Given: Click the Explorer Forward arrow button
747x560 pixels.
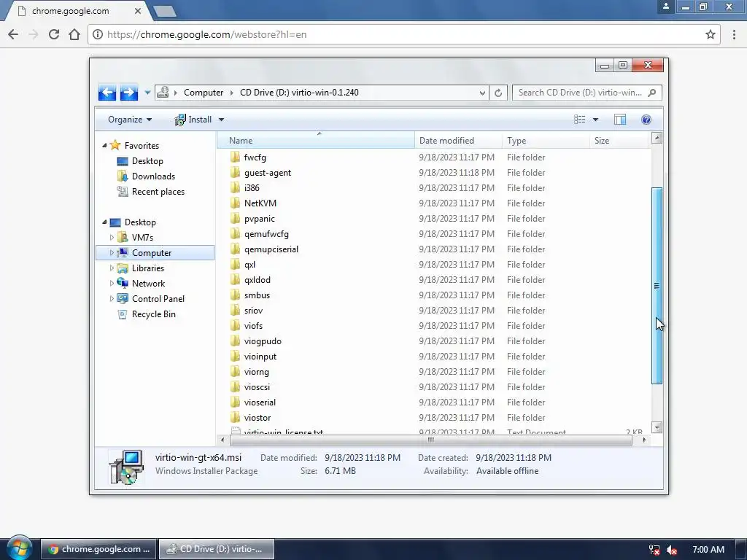Looking at the screenshot, I should [128, 93].
